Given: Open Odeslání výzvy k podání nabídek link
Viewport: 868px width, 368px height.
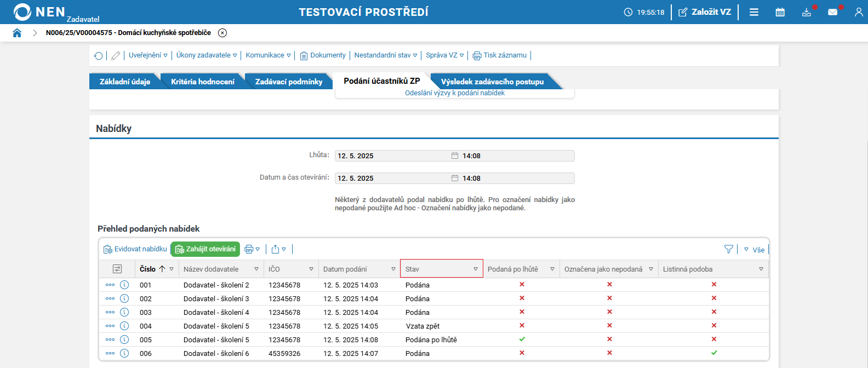Looking at the screenshot, I should (455, 93).
